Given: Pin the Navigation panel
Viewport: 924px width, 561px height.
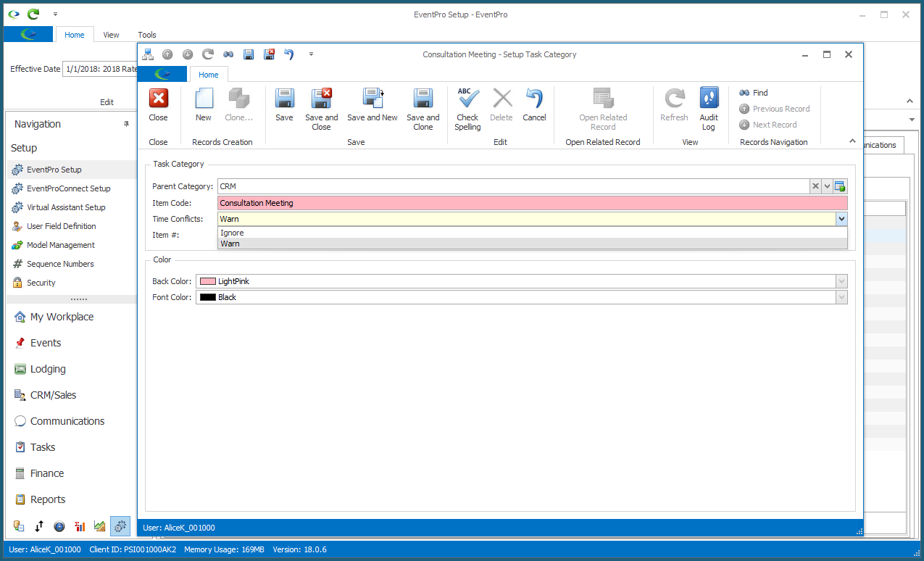Looking at the screenshot, I should (x=126, y=124).
